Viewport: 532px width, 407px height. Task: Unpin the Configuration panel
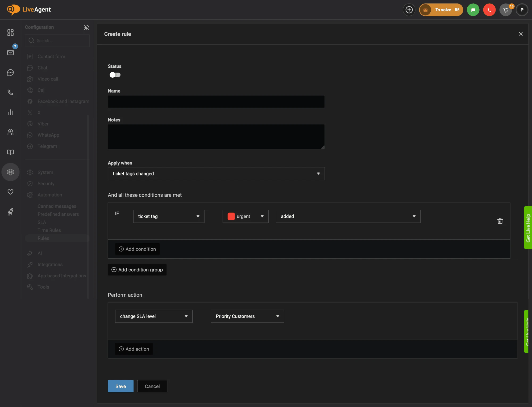coord(86,27)
